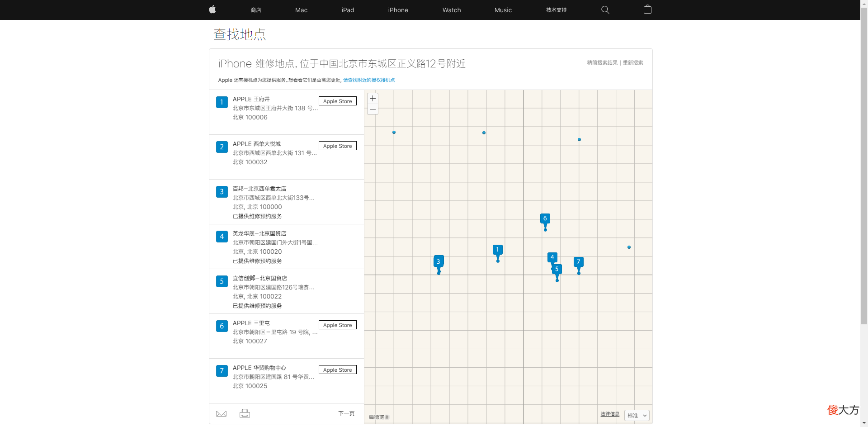
Task: Click the number 1 badge for APPLE 王府井
Action: [x=222, y=102]
